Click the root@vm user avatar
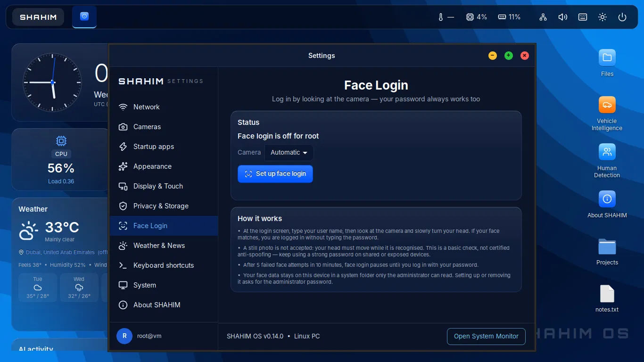Screen dimensions: 644x362 click(124, 336)
